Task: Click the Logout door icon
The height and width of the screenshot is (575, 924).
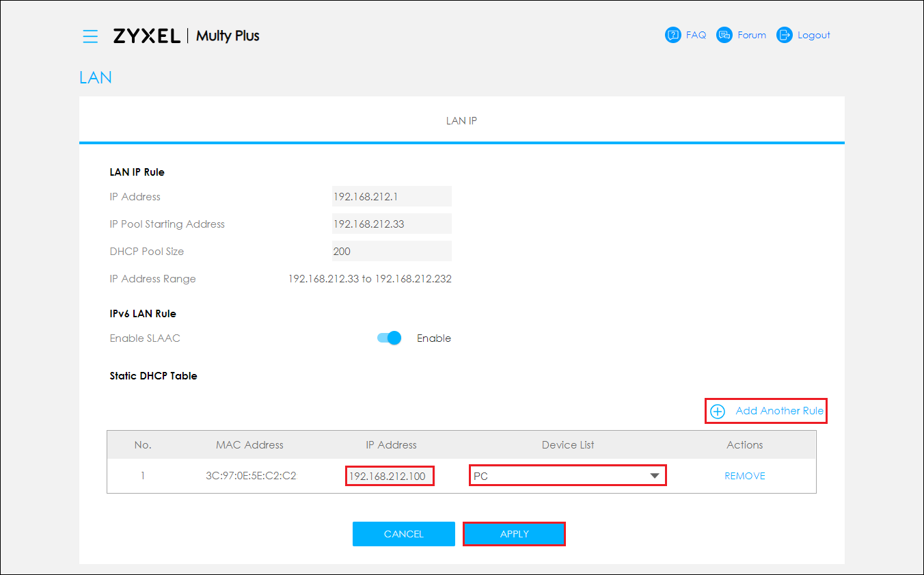Action: click(x=785, y=35)
